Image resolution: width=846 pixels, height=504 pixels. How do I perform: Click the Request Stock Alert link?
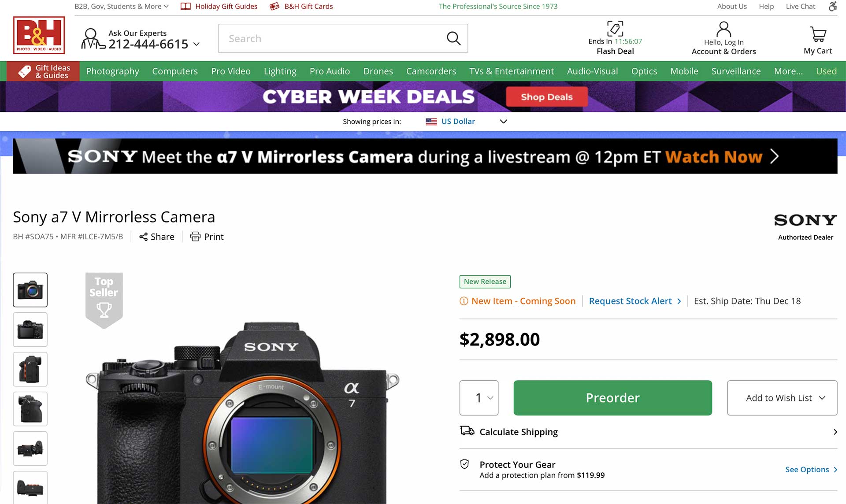[x=630, y=301]
